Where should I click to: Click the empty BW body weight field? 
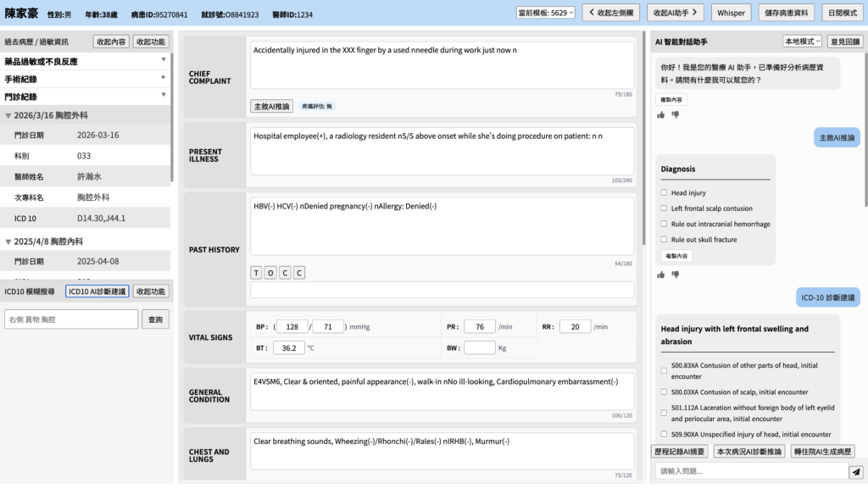(480, 348)
